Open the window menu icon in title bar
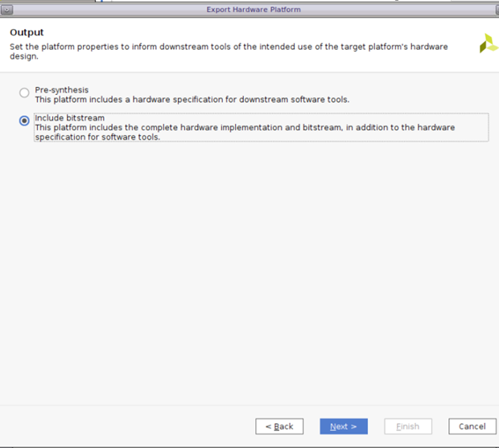This screenshot has height=448, width=499. pyautogui.click(x=7, y=10)
